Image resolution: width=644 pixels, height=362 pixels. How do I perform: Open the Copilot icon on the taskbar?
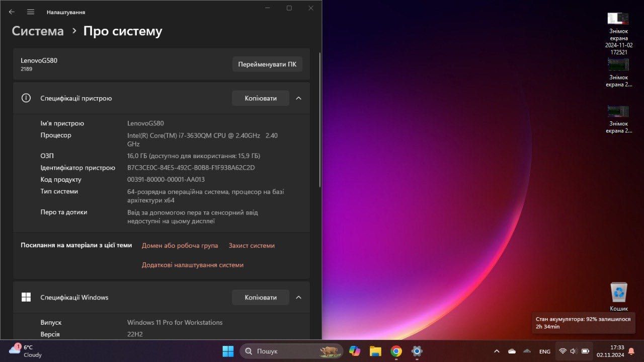(355, 351)
